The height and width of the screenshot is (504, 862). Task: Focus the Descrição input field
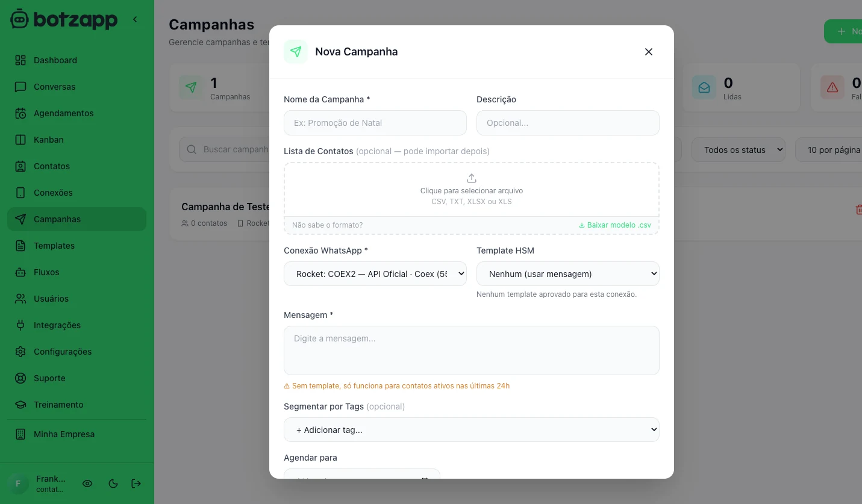568,123
